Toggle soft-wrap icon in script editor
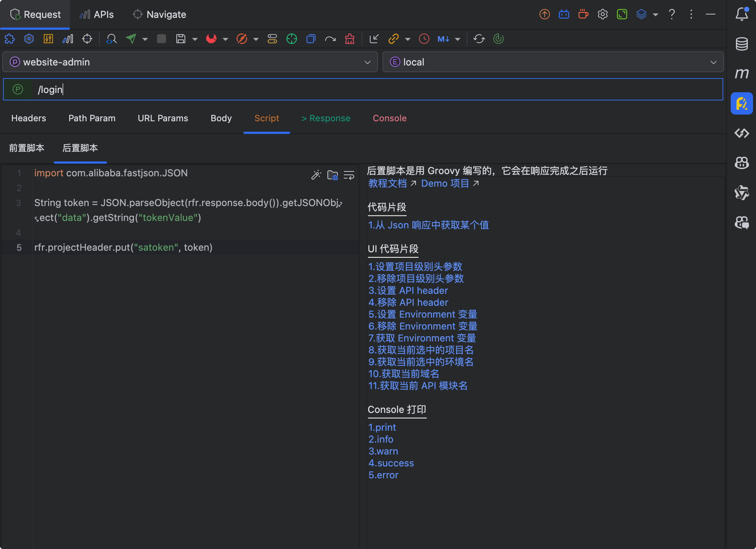 (x=349, y=175)
